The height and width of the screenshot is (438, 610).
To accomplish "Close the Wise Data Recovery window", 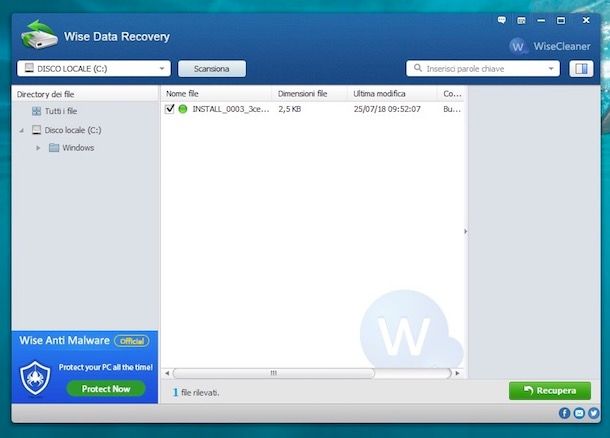I will tap(586, 20).
